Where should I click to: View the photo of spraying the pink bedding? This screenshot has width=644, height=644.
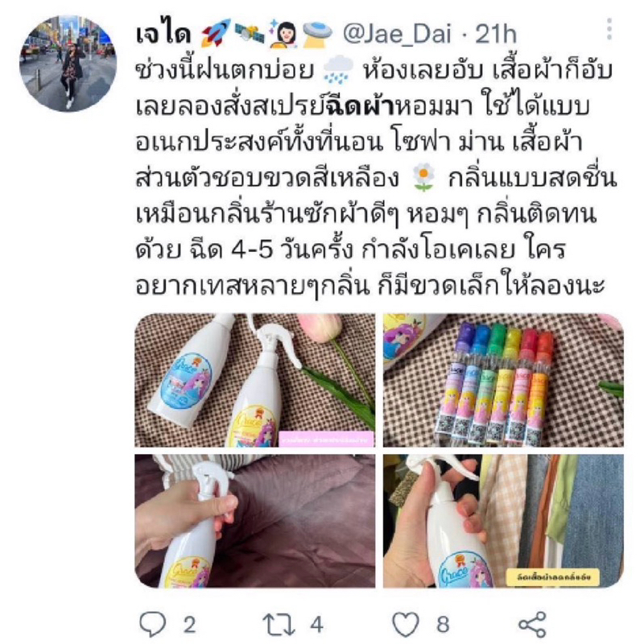(254, 521)
